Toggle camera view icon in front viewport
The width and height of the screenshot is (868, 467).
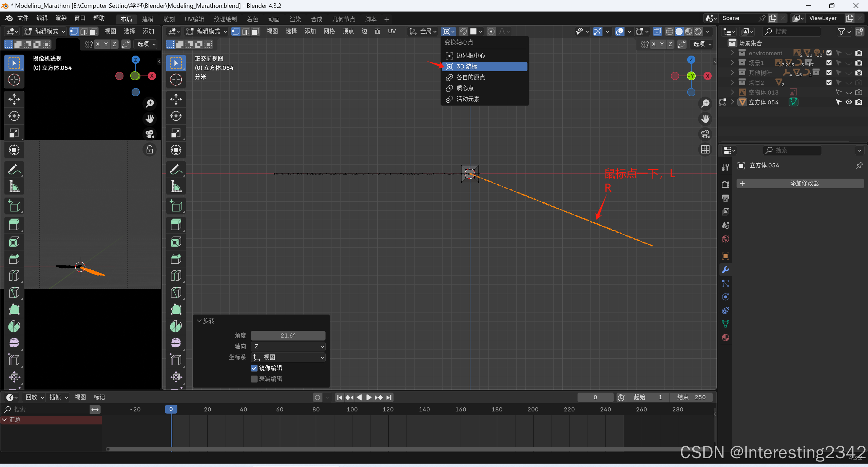pyautogui.click(x=705, y=134)
